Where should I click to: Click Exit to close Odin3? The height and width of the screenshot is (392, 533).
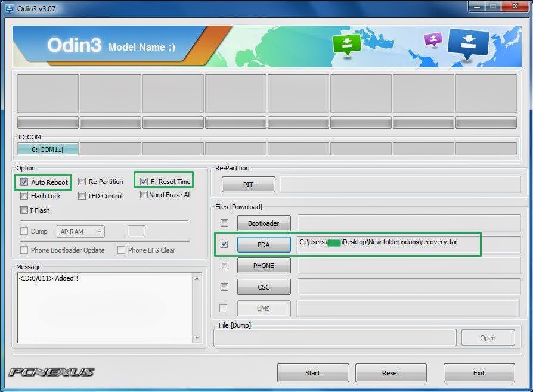pos(479,372)
